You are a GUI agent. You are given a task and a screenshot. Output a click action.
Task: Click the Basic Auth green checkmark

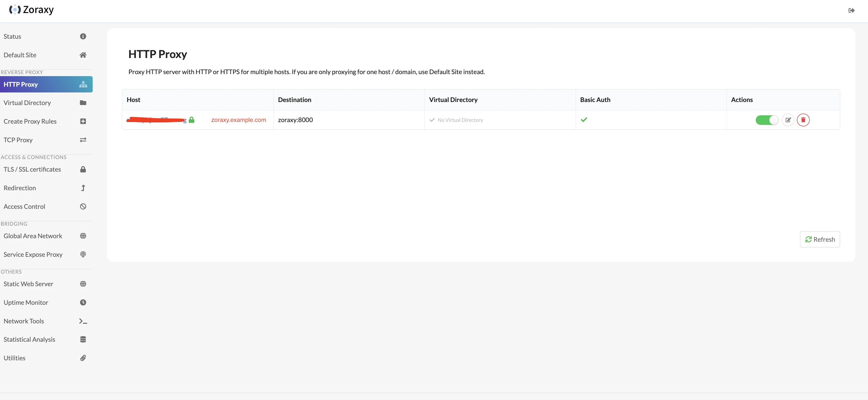pos(584,120)
